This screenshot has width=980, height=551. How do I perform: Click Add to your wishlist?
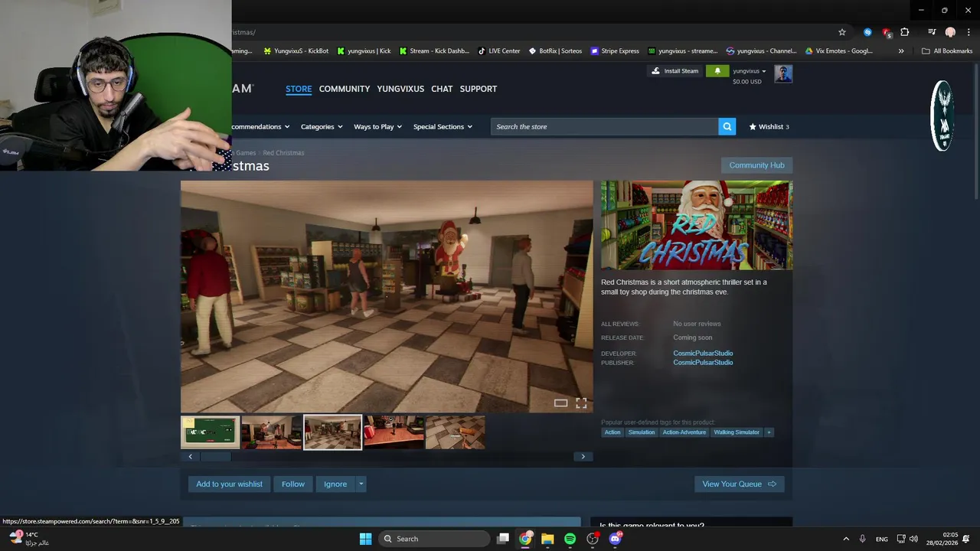229,484
